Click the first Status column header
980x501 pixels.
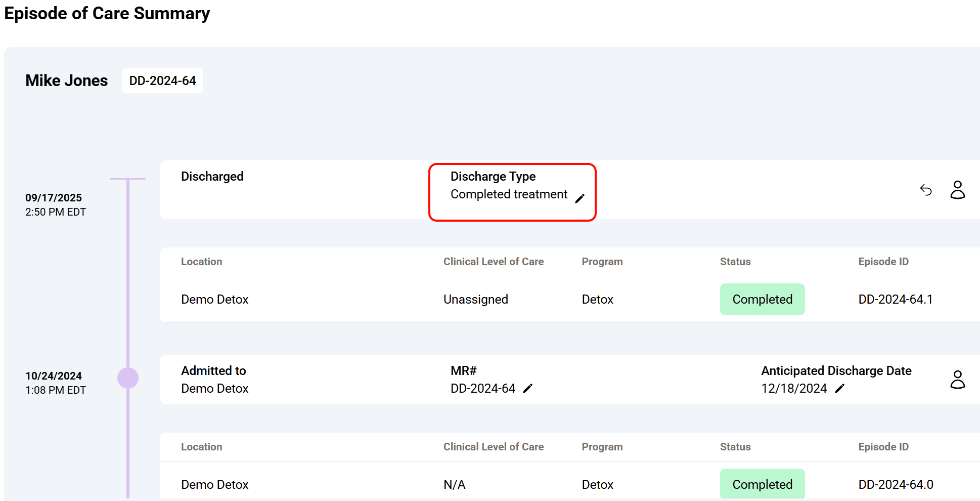click(735, 262)
